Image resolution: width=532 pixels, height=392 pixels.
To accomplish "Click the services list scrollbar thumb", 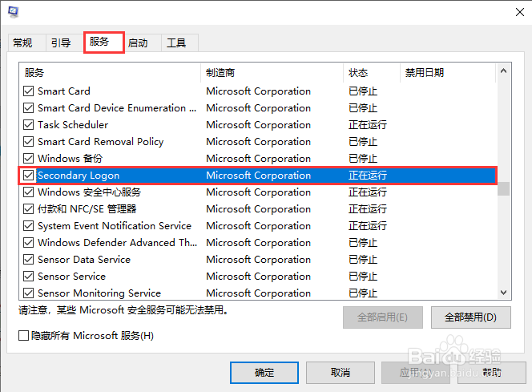I will point(503,188).
